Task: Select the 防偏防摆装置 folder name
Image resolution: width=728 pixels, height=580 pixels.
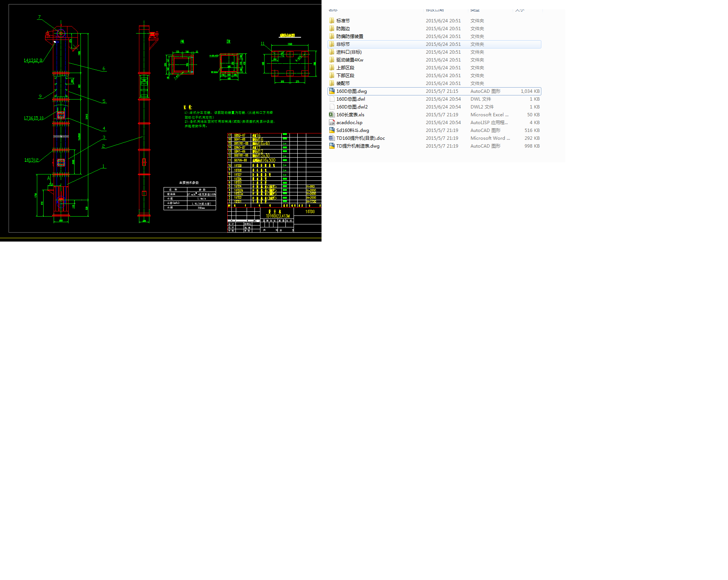Action: click(x=349, y=36)
